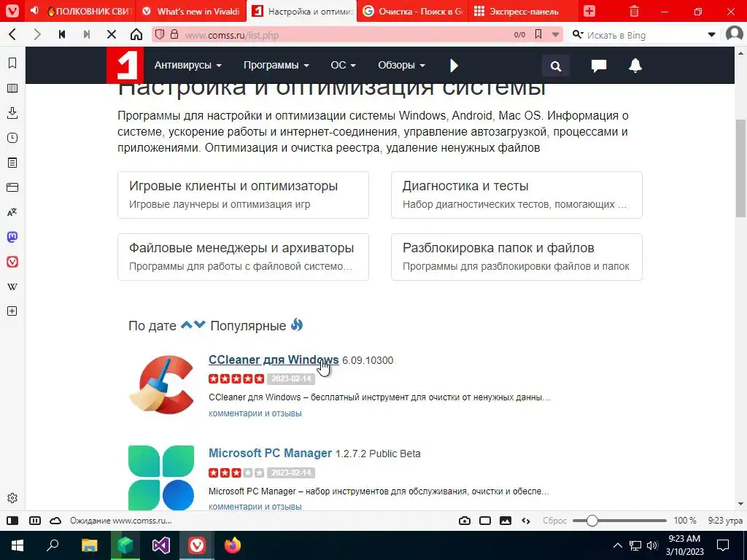Open the Vivaldi web panel in sidebar
This screenshot has width=747, height=560.
tap(12, 262)
